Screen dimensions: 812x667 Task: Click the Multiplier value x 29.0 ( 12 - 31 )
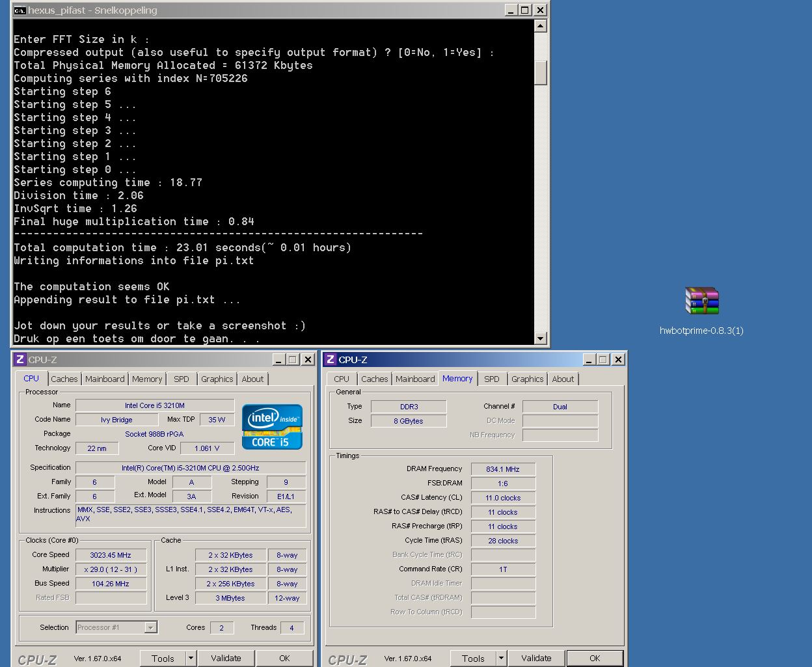click(x=111, y=569)
